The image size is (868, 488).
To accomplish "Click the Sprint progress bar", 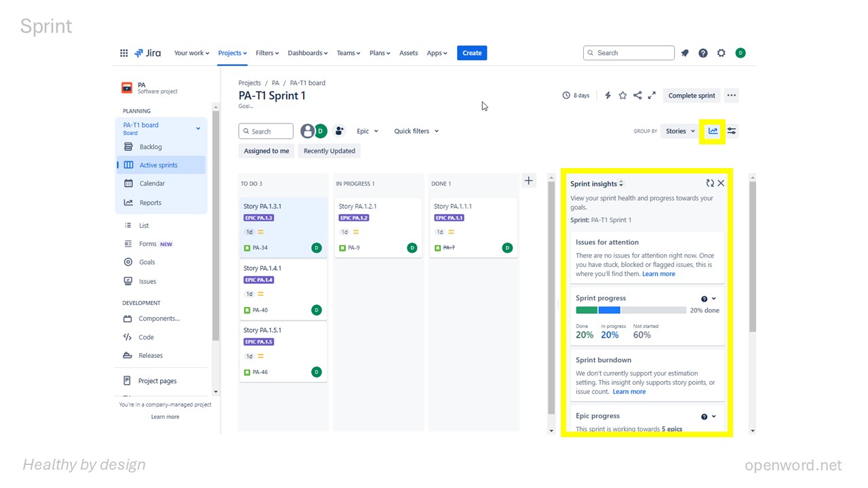I will point(631,310).
